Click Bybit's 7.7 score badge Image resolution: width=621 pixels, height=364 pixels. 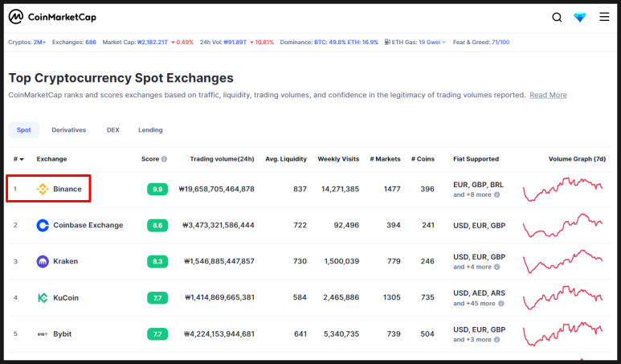coord(157,334)
